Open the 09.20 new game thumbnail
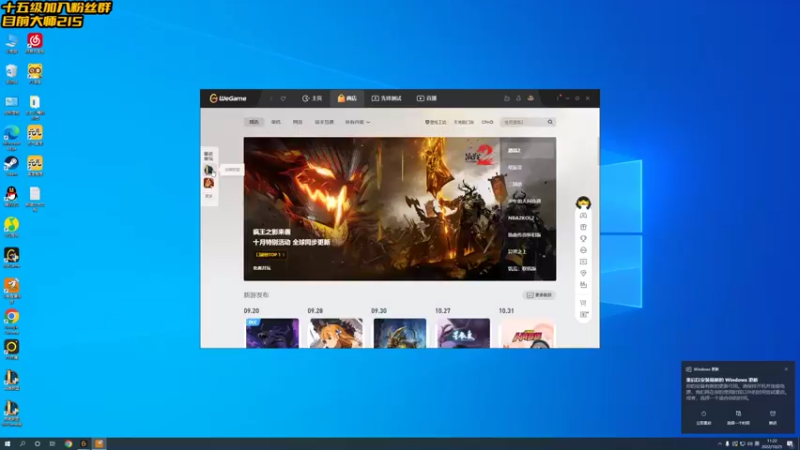This screenshot has height=450, width=800. tap(272, 334)
